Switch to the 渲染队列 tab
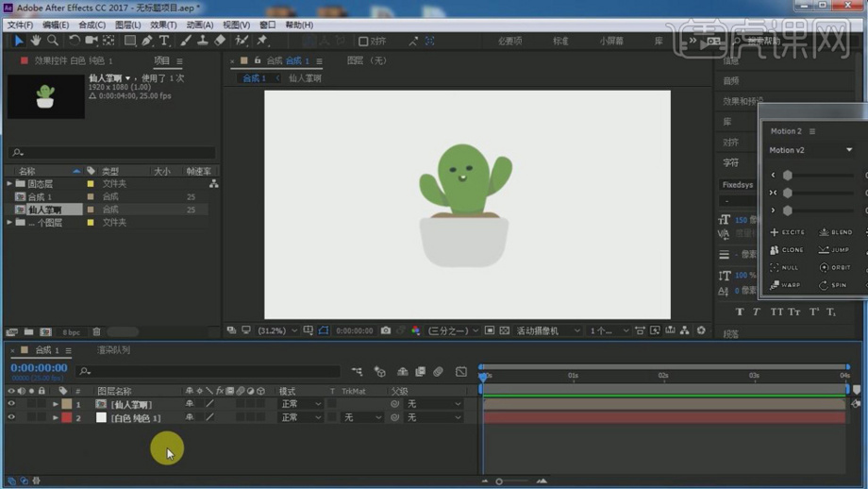The image size is (868, 489). click(x=113, y=350)
